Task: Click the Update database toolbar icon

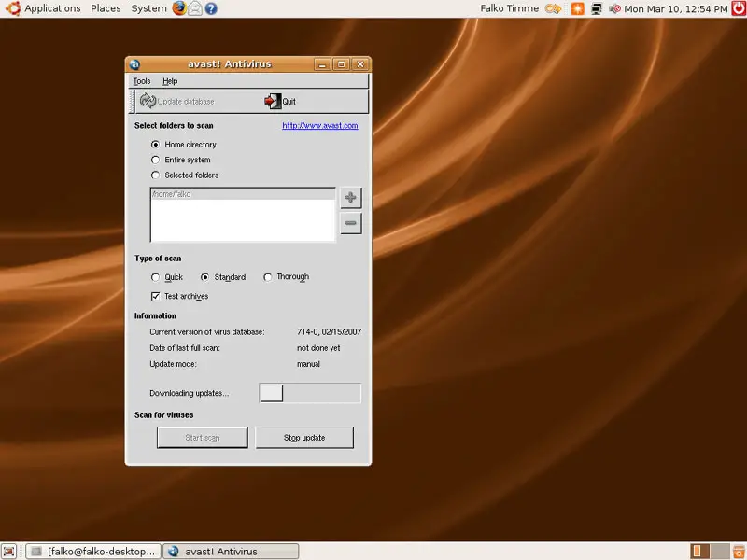Action: (148, 101)
